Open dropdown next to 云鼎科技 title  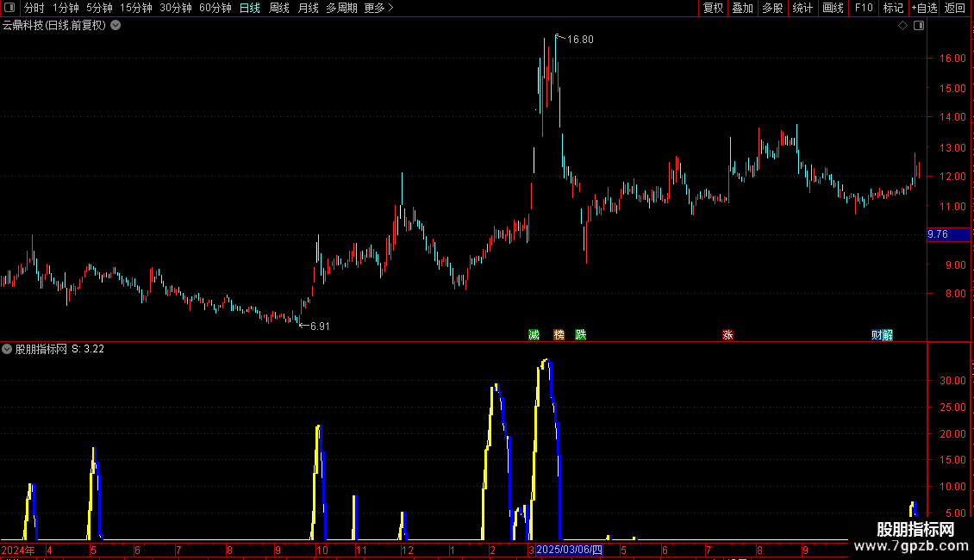[x=116, y=25]
